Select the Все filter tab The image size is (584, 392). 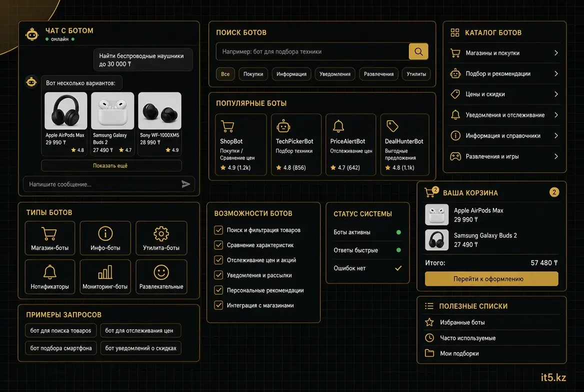(x=225, y=74)
